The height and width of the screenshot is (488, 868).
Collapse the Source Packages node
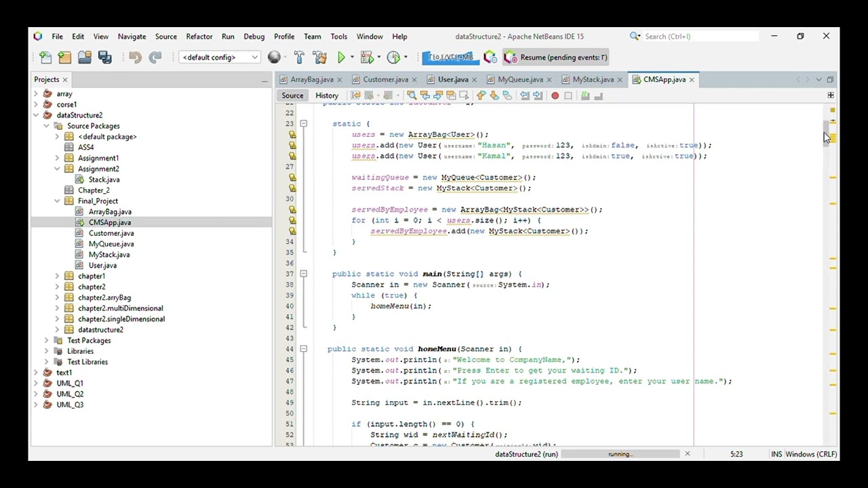click(x=47, y=126)
